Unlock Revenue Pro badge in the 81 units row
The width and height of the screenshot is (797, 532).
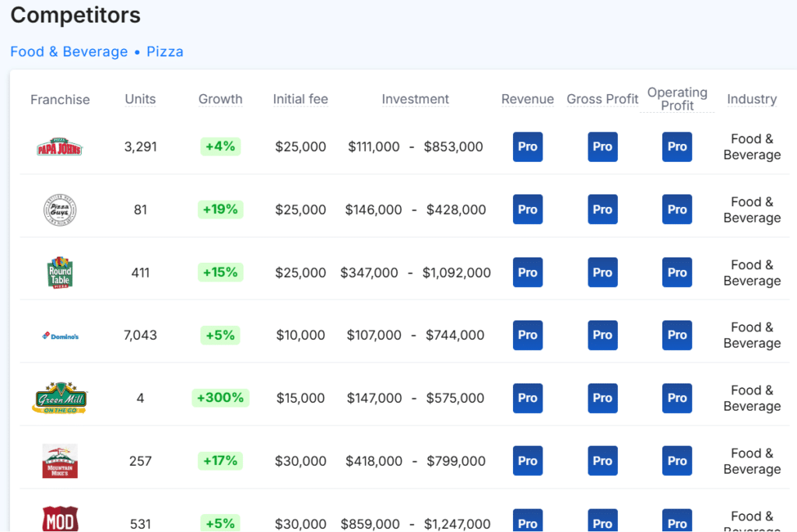point(528,209)
